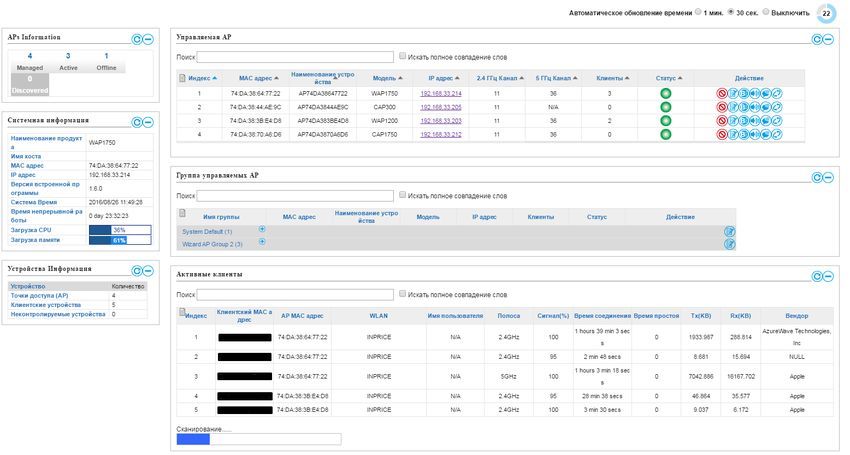This screenshot has width=850, height=455.
Task: Select Выключить auto-refresh radio button
Action: pyautogui.click(x=765, y=11)
